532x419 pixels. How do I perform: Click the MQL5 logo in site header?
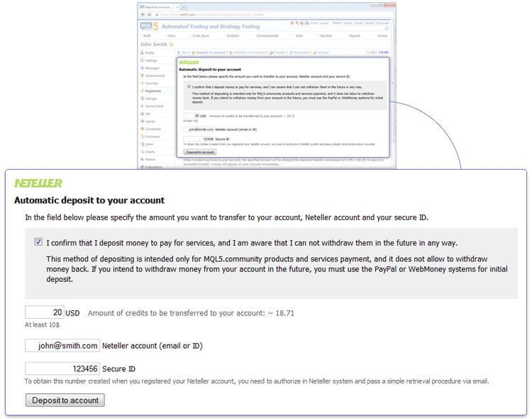(x=149, y=26)
